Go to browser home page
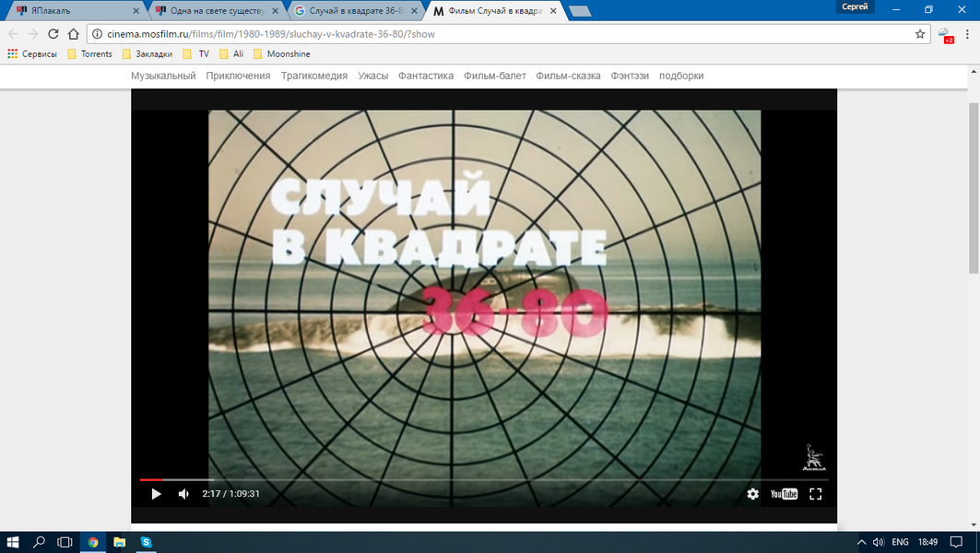 click(73, 34)
